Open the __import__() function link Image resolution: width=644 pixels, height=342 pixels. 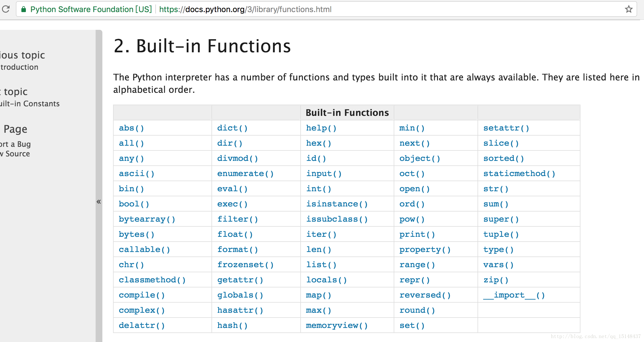(x=514, y=295)
